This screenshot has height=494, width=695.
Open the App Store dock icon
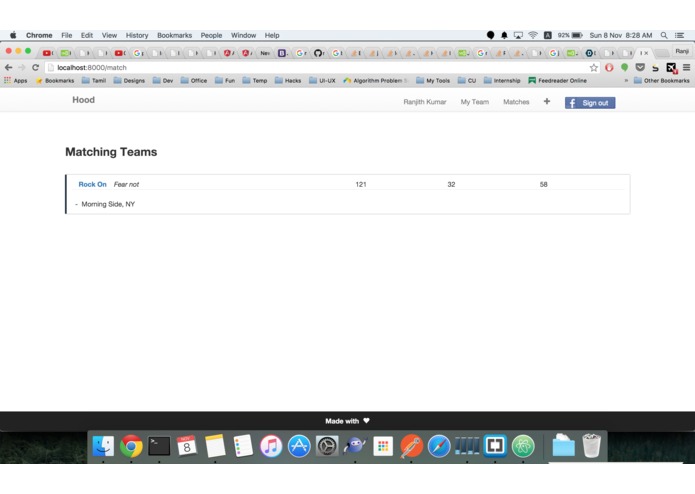pyautogui.click(x=299, y=446)
